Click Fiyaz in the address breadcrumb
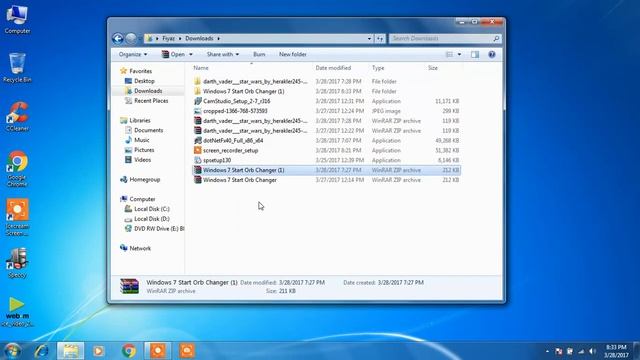Viewport: 640px width, 360px height. [x=169, y=38]
